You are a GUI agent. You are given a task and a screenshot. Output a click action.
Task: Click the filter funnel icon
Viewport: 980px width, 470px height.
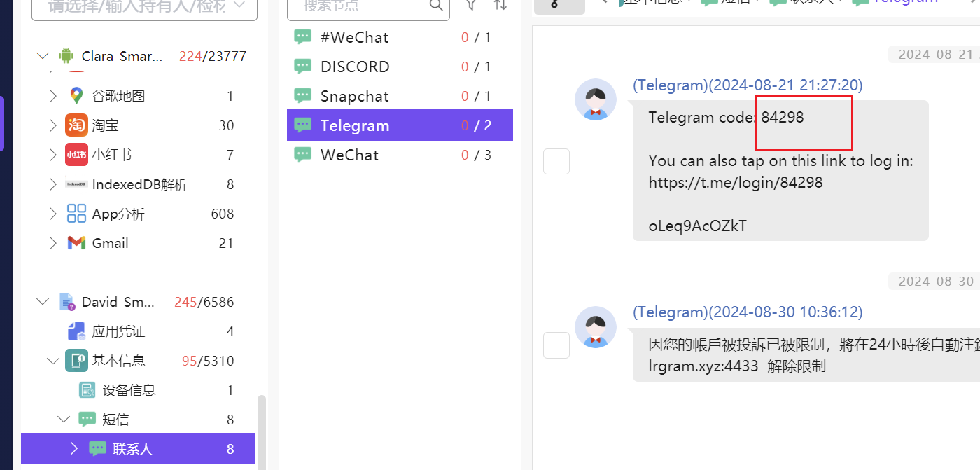472,5
